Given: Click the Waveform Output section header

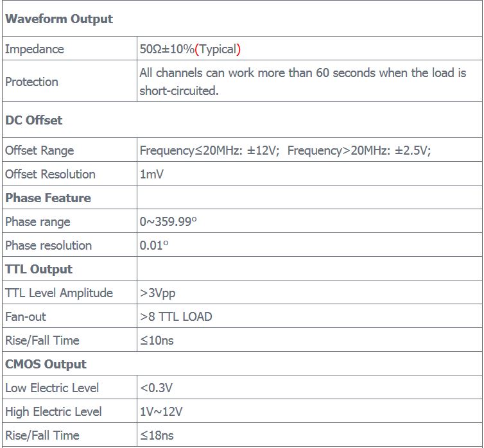Looking at the screenshot, I should (59, 19).
